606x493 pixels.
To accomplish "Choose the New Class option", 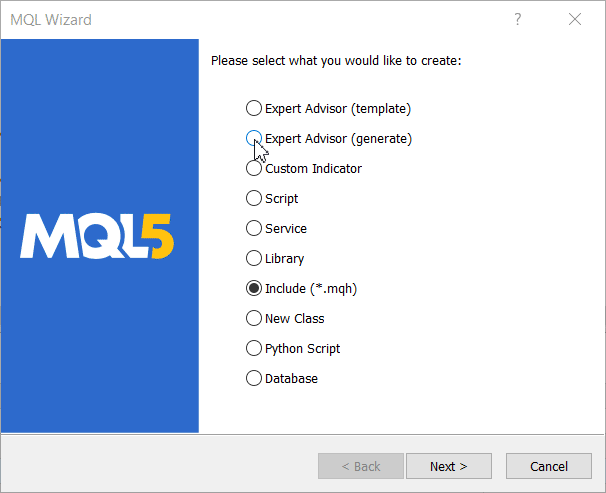I will [254, 318].
